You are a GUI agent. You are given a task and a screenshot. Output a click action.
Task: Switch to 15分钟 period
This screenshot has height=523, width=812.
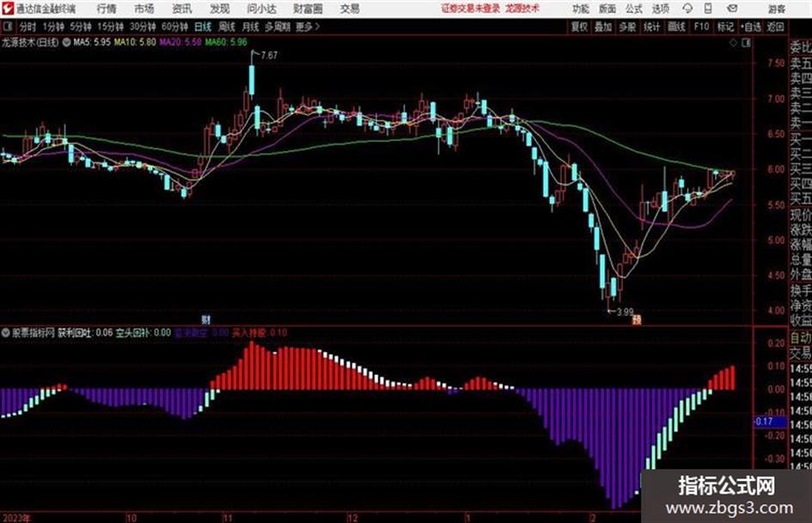110,27
